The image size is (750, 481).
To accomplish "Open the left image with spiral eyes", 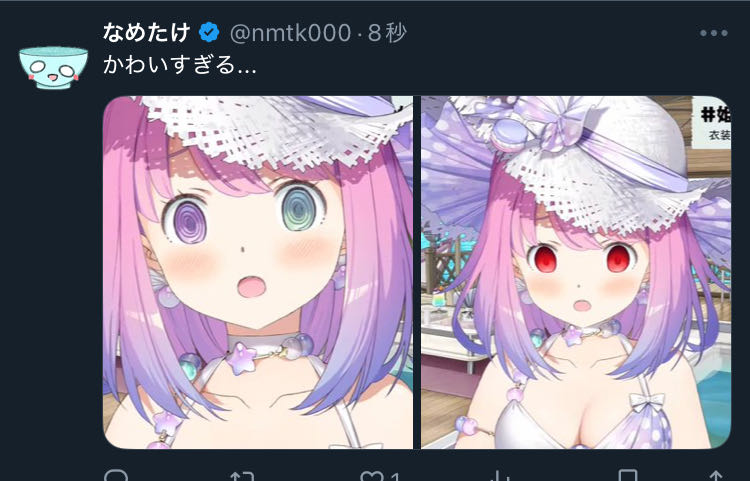I will click(258, 272).
